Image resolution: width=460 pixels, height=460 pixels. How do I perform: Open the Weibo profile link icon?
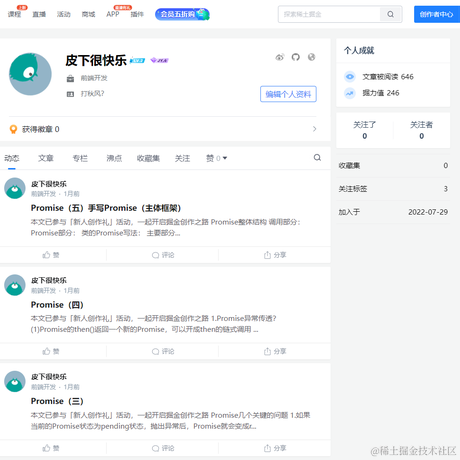click(x=280, y=57)
